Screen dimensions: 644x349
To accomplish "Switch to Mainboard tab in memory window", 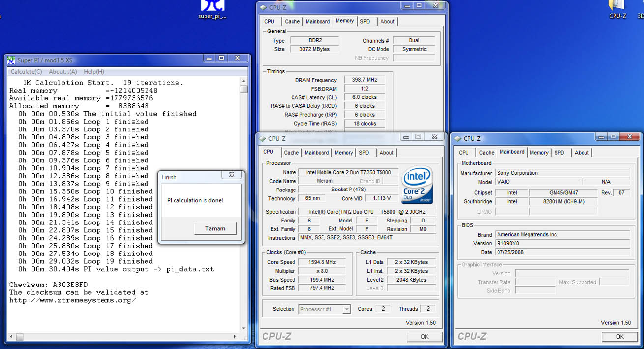I will [x=318, y=21].
